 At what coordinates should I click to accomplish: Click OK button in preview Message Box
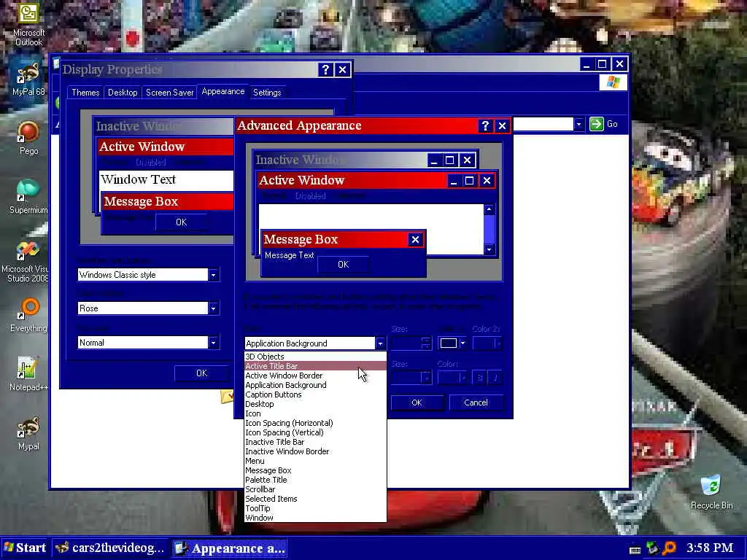(x=343, y=265)
